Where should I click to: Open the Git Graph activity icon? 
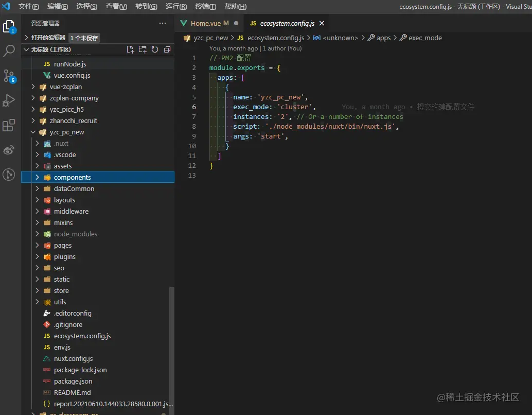tap(9, 175)
